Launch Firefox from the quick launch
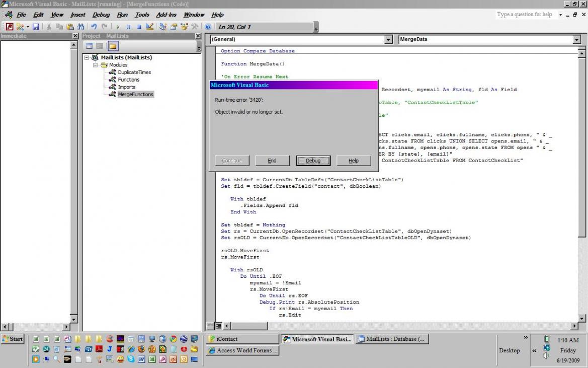588x368 pixels. click(141, 349)
